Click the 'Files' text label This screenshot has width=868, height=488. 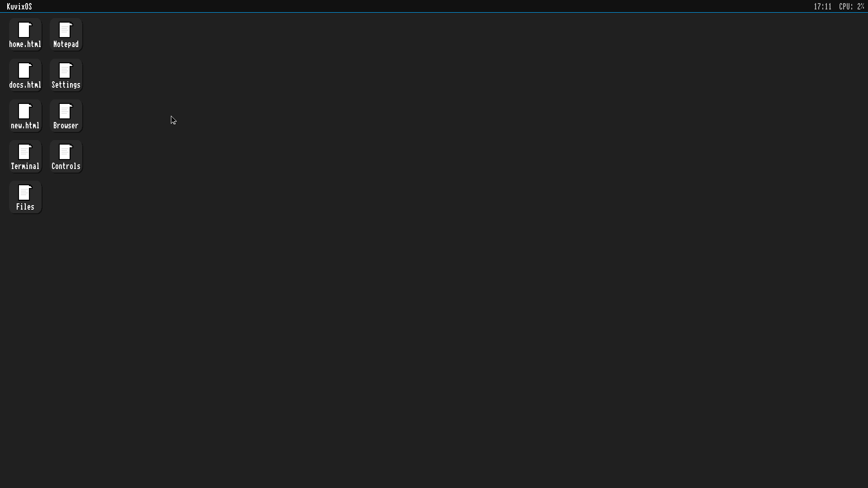[25, 207]
